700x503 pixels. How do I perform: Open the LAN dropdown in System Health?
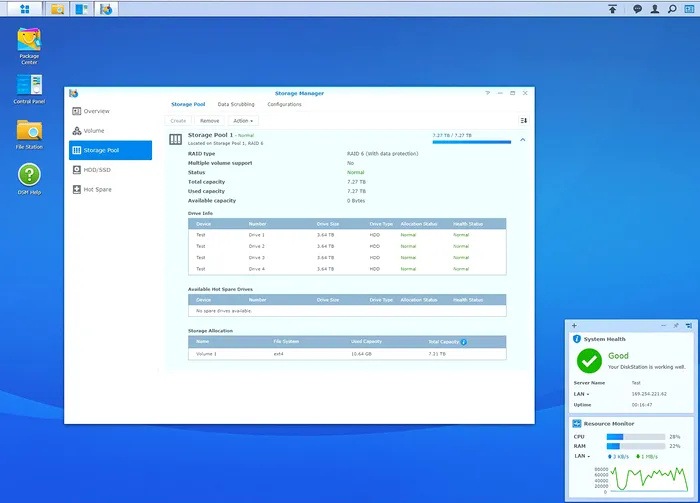point(582,394)
